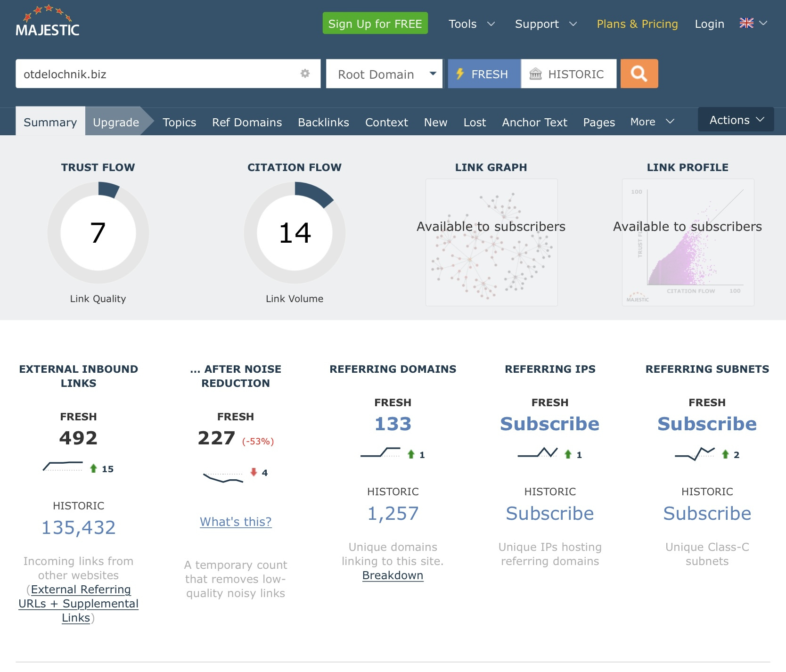Click the orange search magnifier button

[639, 74]
